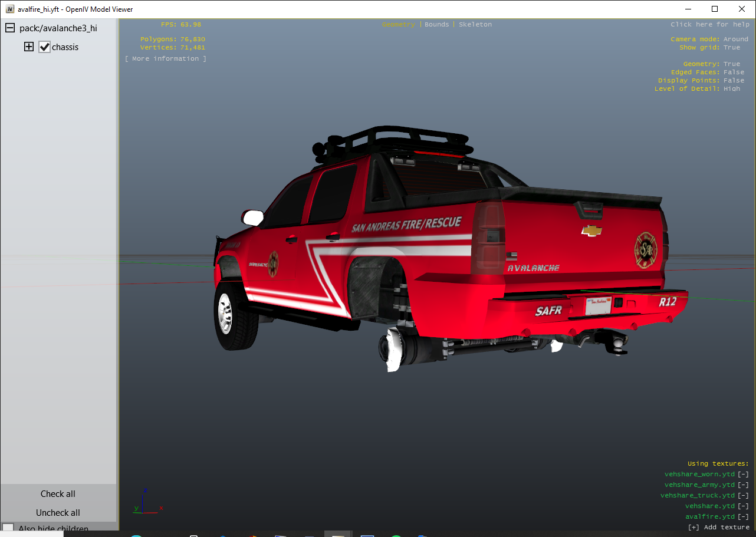Switch to the Skeleton view tab
Screen dimensions: 756x537
click(475, 25)
